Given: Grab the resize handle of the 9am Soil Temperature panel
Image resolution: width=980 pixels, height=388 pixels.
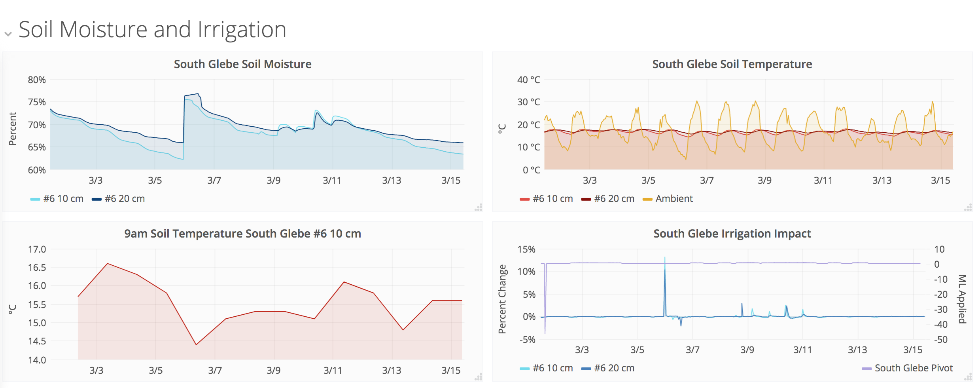Looking at the screenshot, I should [479, 377].
